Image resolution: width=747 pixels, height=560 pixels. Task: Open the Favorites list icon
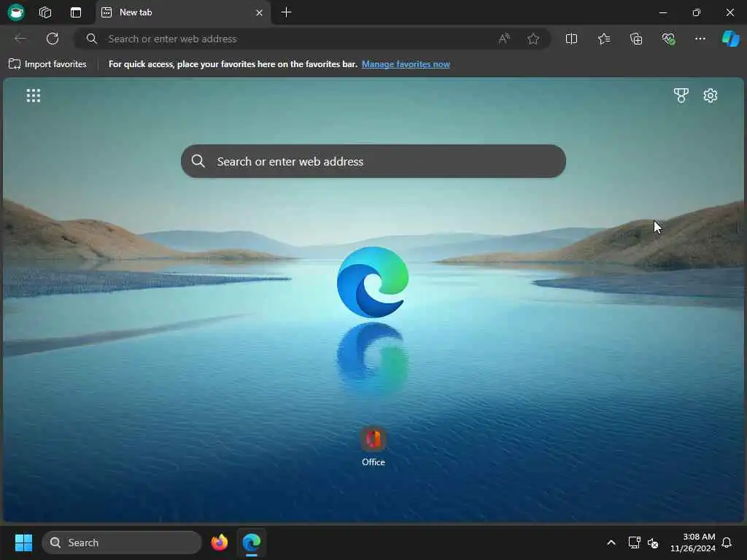pyautogui.click(x=604, y=39)
